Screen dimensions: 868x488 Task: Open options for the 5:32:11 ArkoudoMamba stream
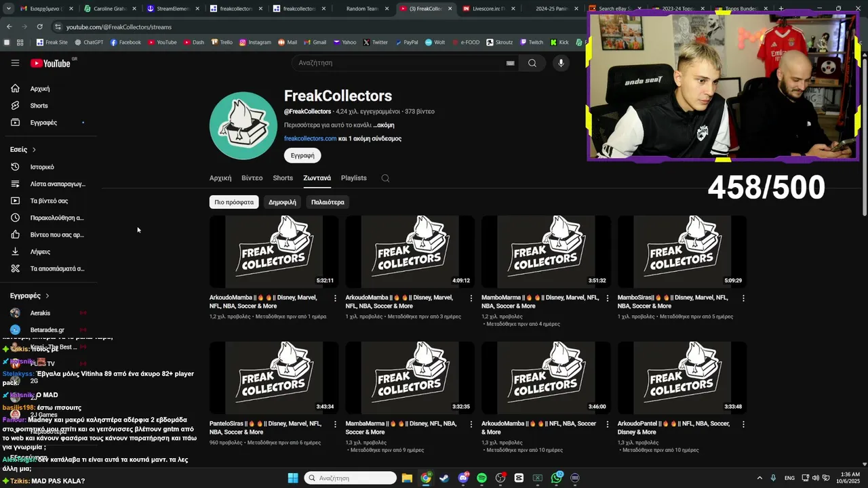tap(335, 298)
